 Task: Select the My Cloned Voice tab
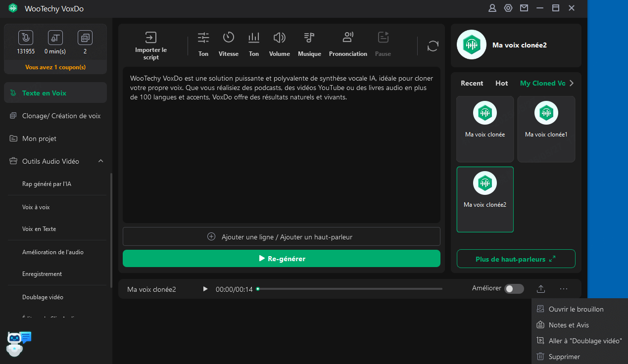point(542,83)
